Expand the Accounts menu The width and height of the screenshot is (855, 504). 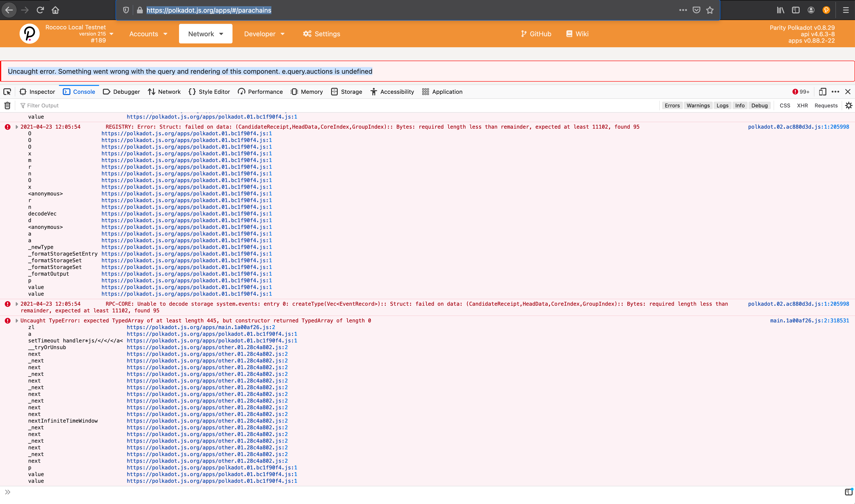tap(148, 34)
